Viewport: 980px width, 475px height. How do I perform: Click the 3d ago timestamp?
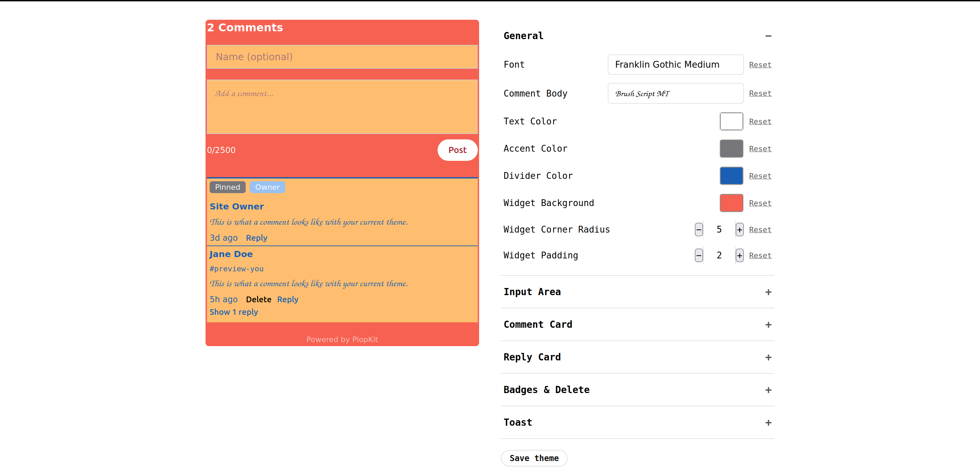[x=224, y=238]
